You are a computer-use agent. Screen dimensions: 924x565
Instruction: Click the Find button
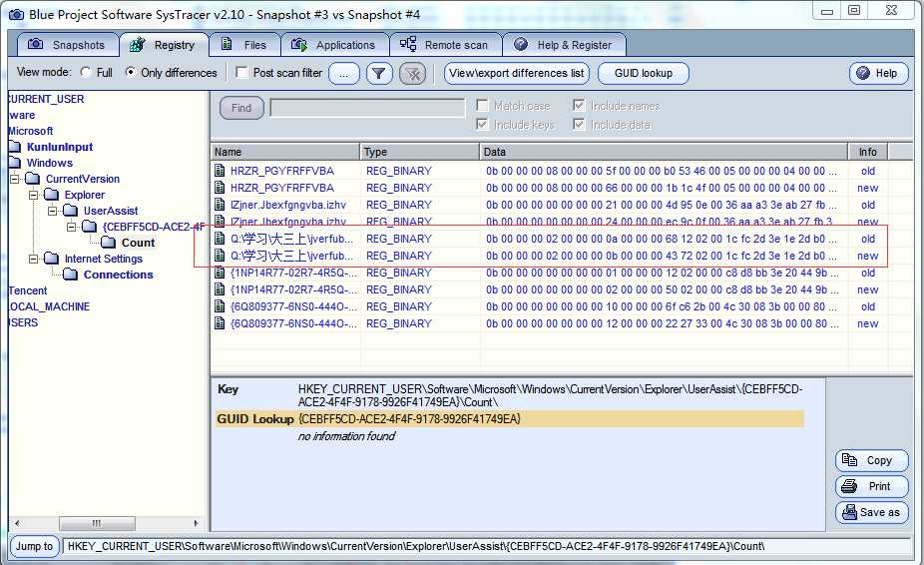click(241, 108)
